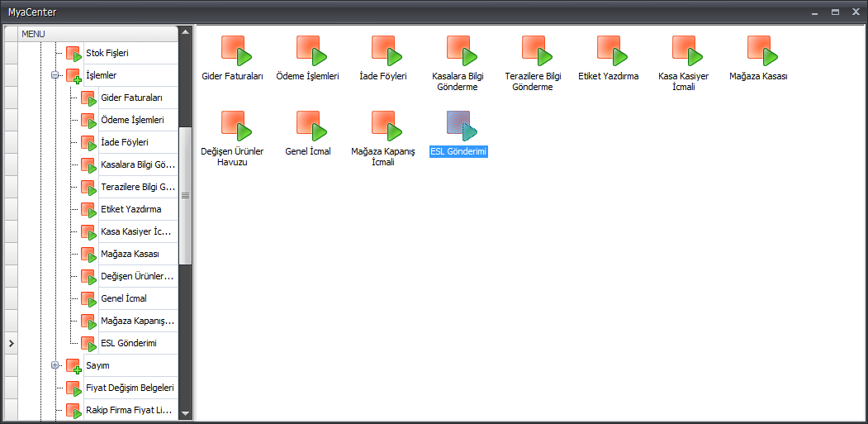Select Gider Faturaları in the menu tree
Screen dimensions: 868x424
(132, 98)
